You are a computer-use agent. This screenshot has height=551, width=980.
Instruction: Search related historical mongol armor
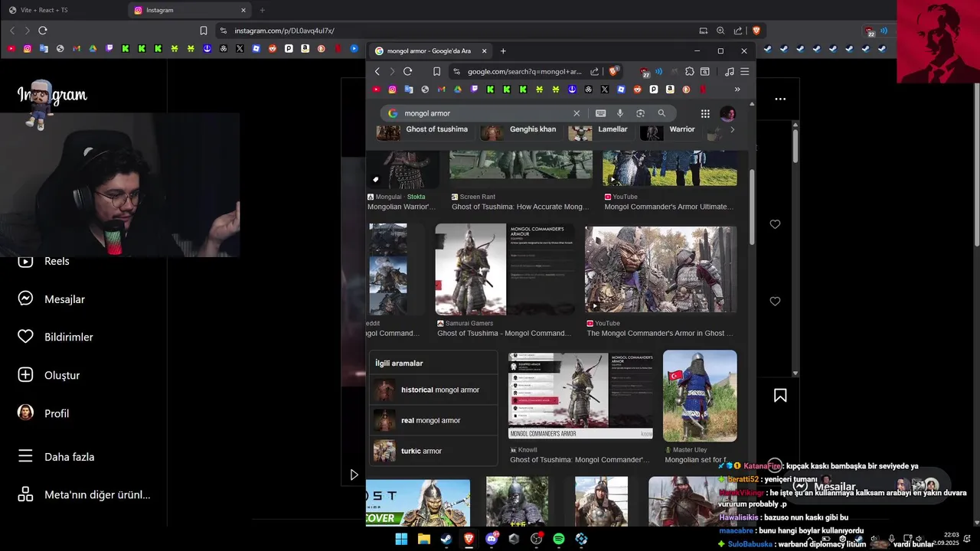pyautogui.click(x=433, y=390)
